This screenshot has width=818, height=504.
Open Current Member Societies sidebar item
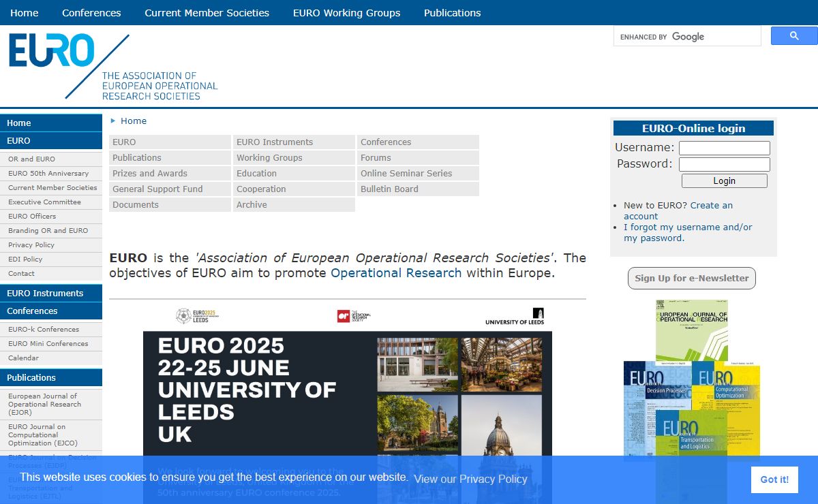[x=51, y=187]
